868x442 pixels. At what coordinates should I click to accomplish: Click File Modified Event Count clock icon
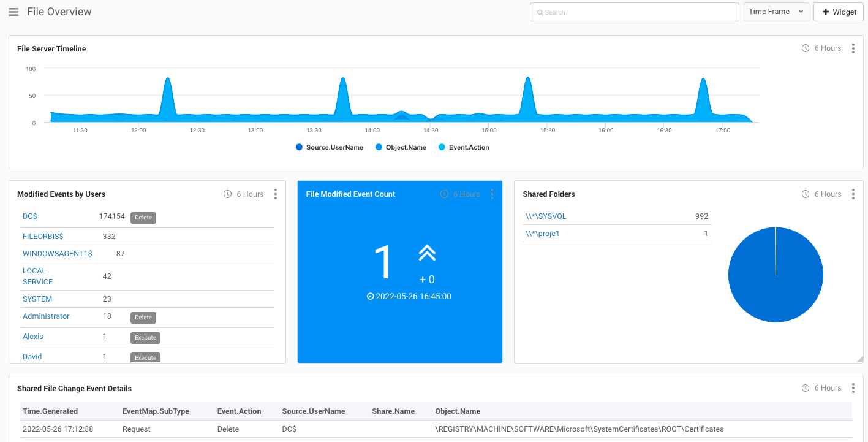444,194
